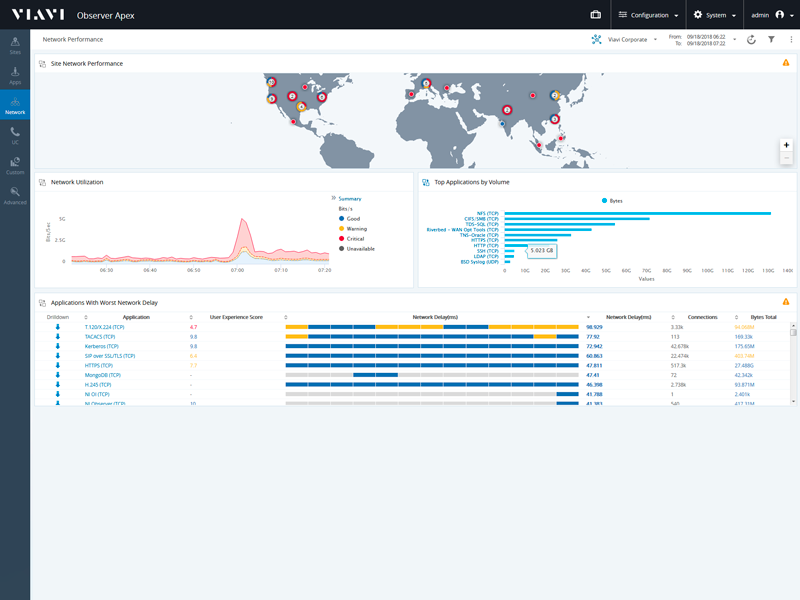This screenshot has width=800, height=600.
Task: Open the NI OI (TCP) application link
Action: pos(97,394)
